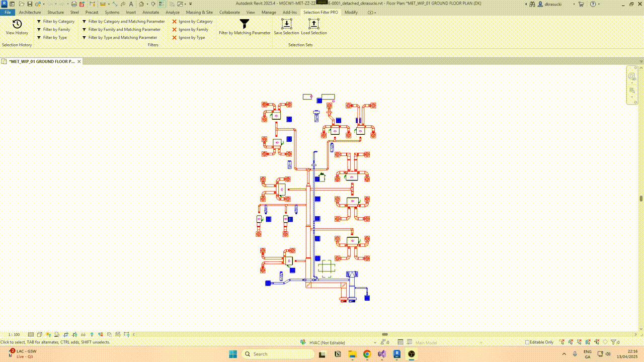644x362 pixels.
Task: Click Ignore by Family
Action: [190, 30]
